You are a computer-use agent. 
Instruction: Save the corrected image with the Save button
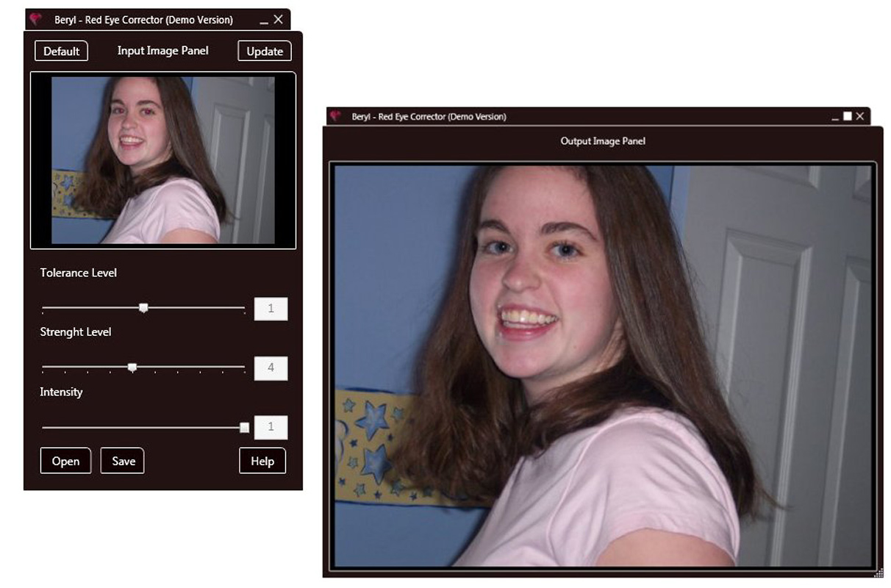point(124,461)
